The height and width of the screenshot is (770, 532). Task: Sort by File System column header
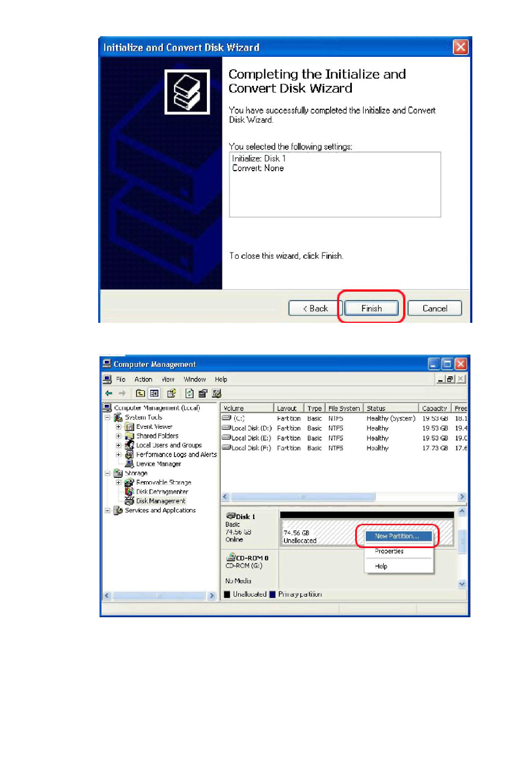pos(344,408)
